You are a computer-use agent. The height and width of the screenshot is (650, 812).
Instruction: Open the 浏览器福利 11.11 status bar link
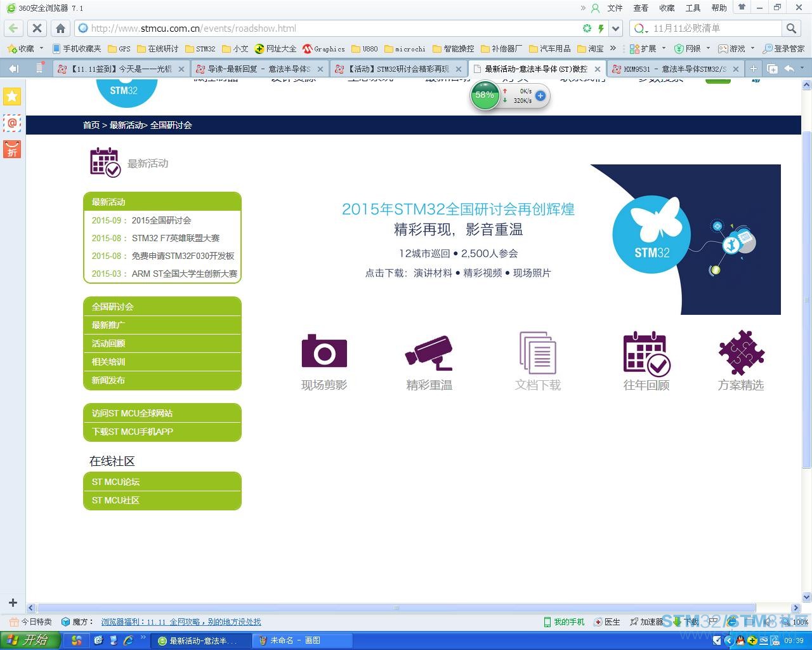[181, 622]
